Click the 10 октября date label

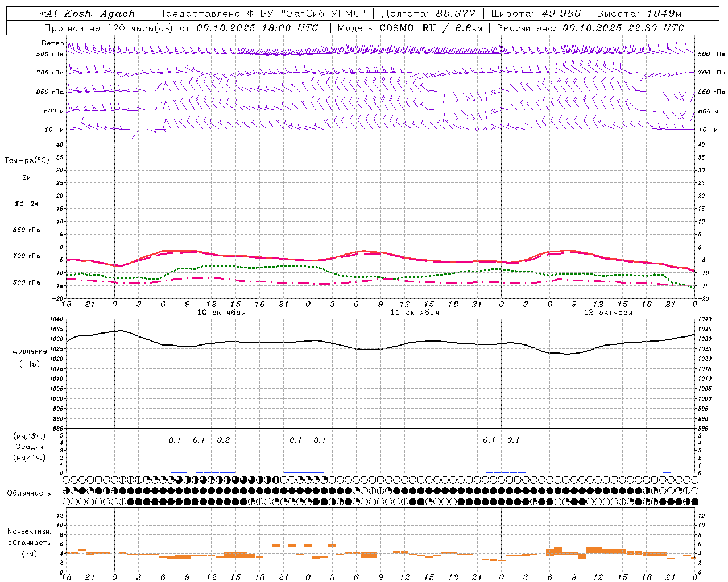coord(221,313)
